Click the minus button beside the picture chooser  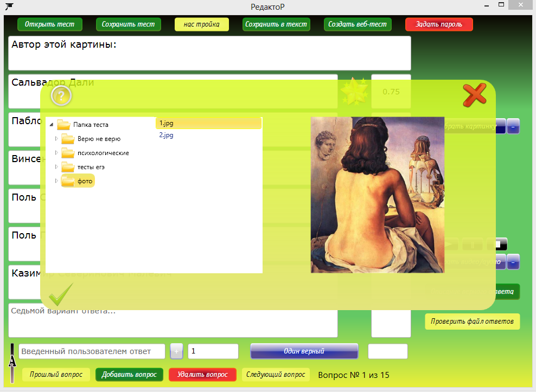tap(513, 126)
